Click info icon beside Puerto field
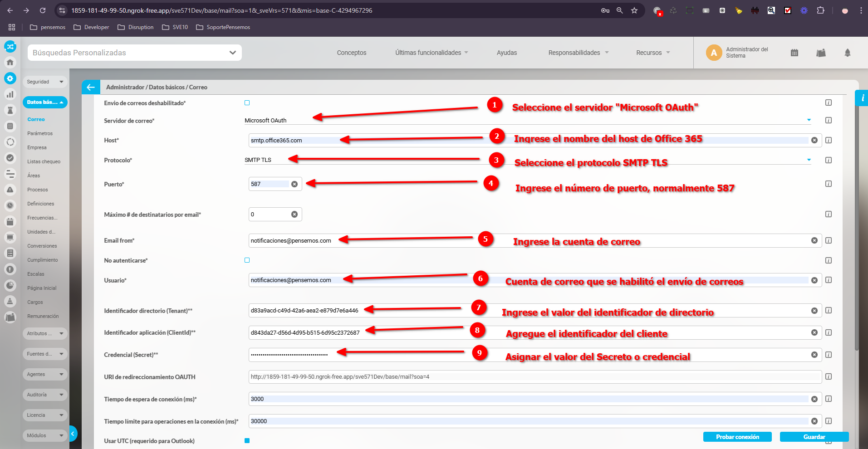 click(828, 184)
